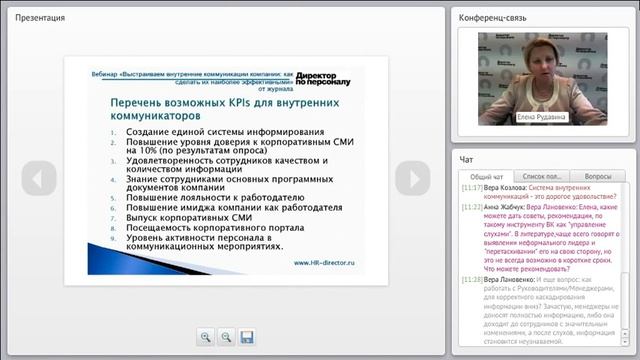The image size is (640, 360).
Task: Click the chat scrollbar thumb
Action: (x=624, y=300)
